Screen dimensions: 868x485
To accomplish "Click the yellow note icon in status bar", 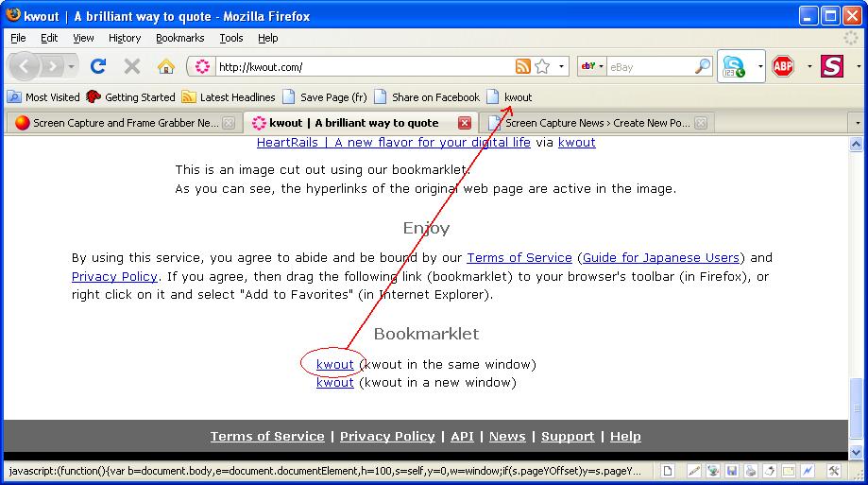I will 789,471.
